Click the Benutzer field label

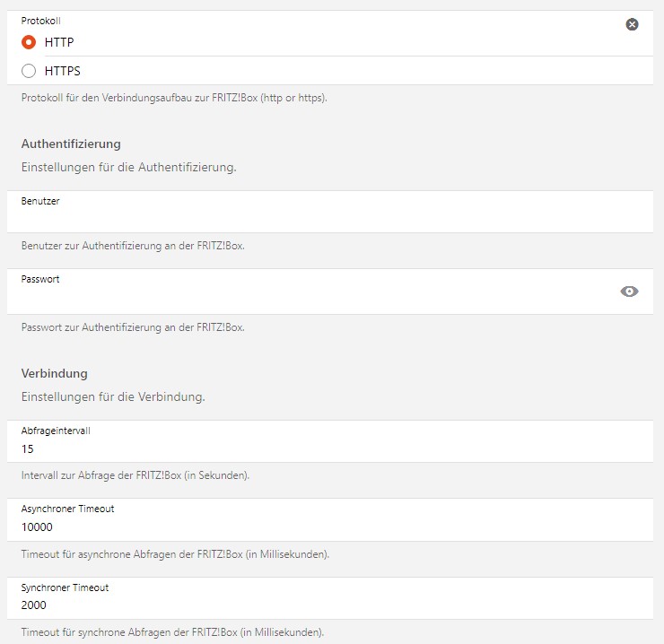[x=40, y=201]
